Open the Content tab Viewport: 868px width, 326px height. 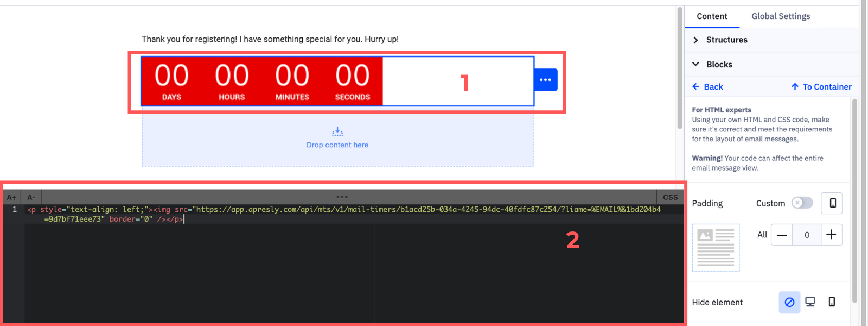click(712, 16)
